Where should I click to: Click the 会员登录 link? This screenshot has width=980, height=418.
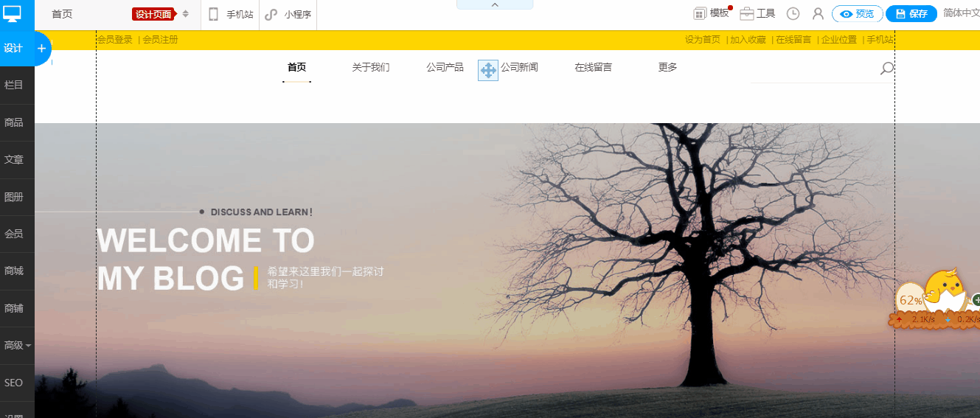pyautogui.click(x=114, y=40)
